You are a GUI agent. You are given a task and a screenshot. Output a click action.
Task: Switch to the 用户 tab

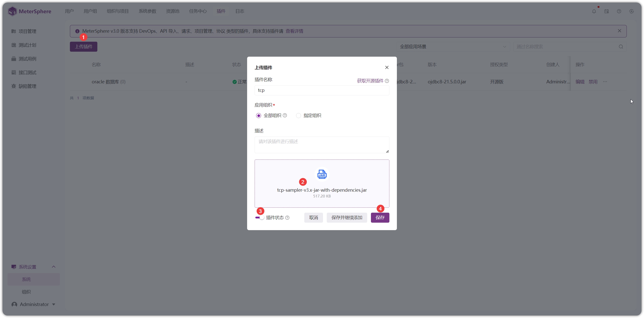coord(69,11)
